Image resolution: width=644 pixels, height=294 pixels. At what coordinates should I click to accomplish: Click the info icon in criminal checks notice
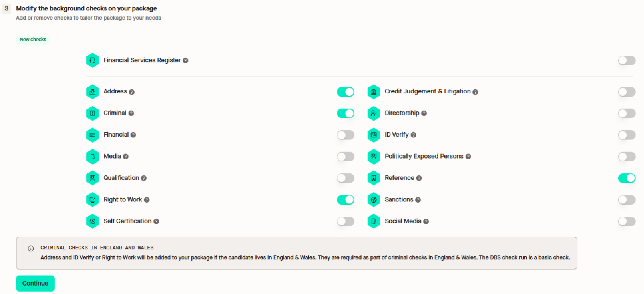(x=31, y=249)
